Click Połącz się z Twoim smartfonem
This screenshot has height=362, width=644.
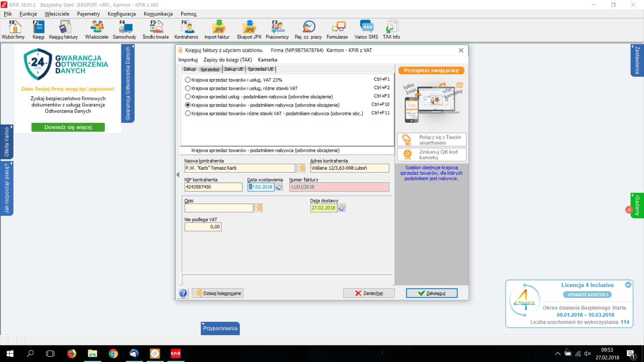coord(432,140)
